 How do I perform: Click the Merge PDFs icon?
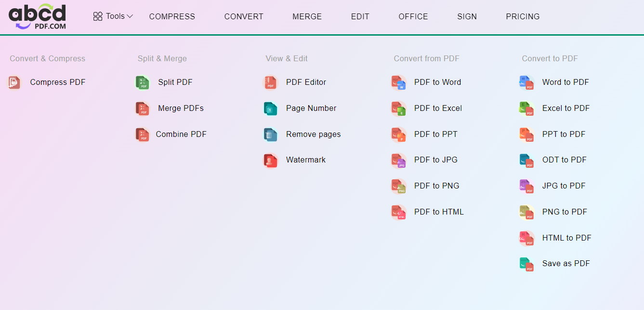(142, 108)
